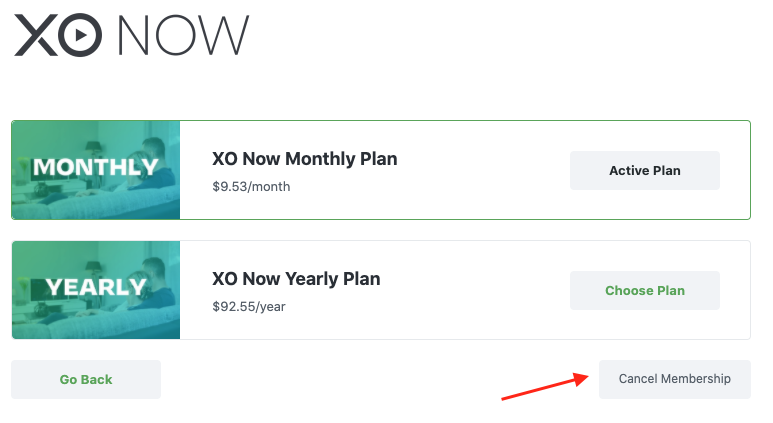Open the MONTHLY plan thumbnail image
Viewport: 773px width, 423px height.
(96, 170)
